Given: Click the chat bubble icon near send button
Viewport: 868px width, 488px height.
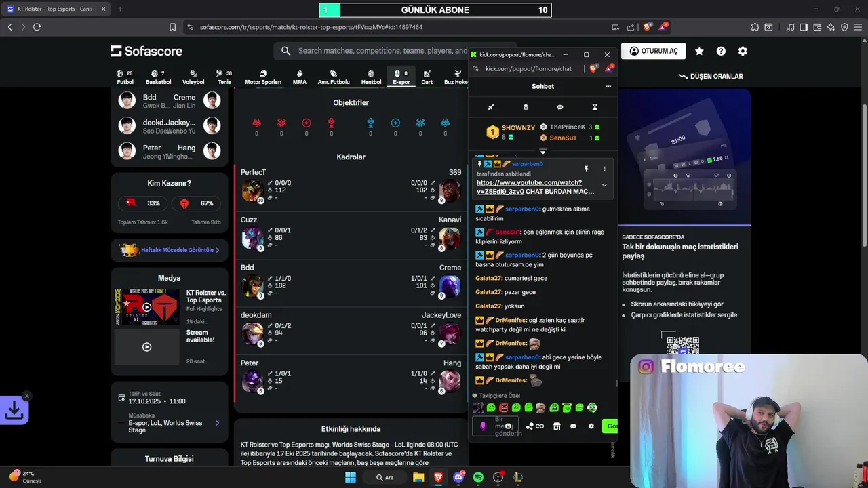Looking at the screenshot, I should point(573,426).
